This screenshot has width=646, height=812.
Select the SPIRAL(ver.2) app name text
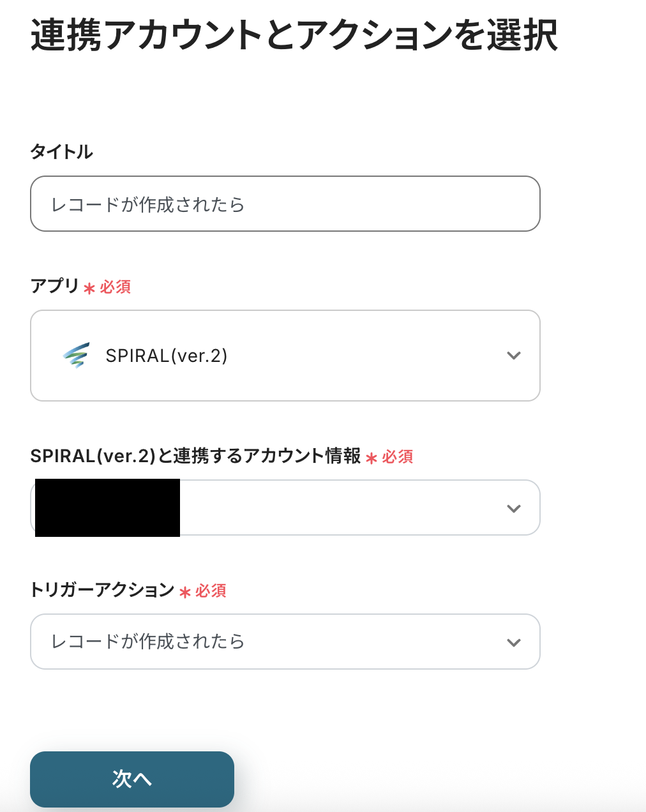pos(167,356)
